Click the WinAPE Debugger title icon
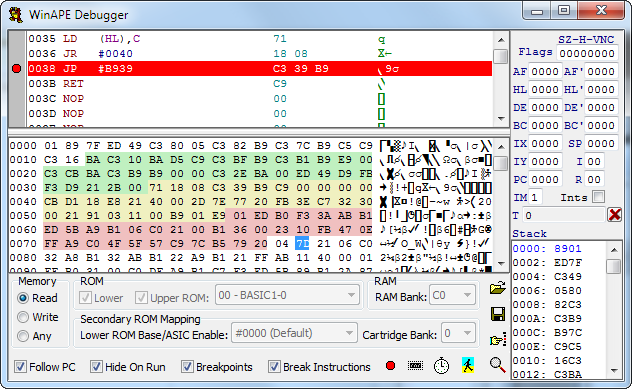 (16, 15)
